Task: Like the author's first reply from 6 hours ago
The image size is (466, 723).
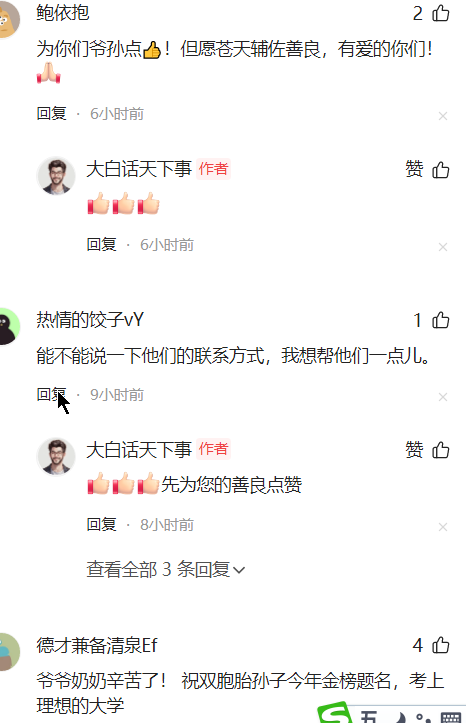Action: pos(441,170)
